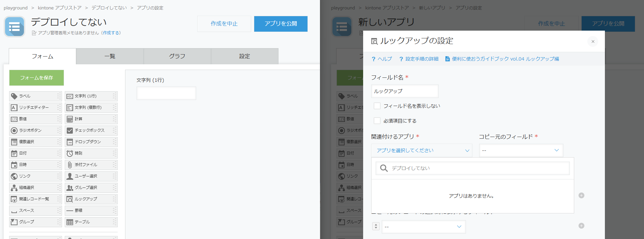Screen dimensions: 644x239
Task: Switch to the フォーム tab
Action: (42, 56)
